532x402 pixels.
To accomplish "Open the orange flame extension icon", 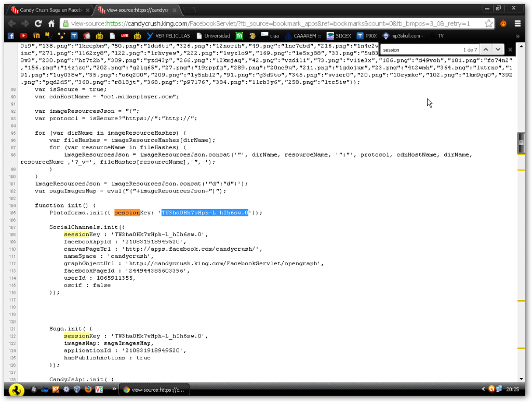I will point(503,23).
